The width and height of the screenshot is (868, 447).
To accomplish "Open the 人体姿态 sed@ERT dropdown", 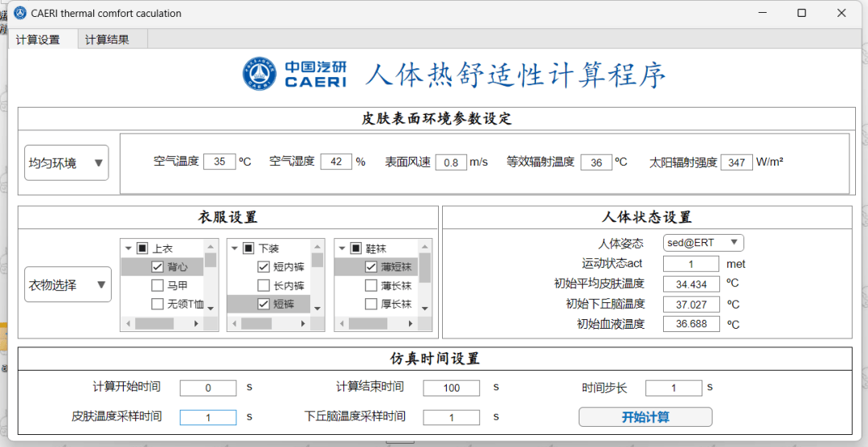I will pyautogui.click(x=703, y=243).
